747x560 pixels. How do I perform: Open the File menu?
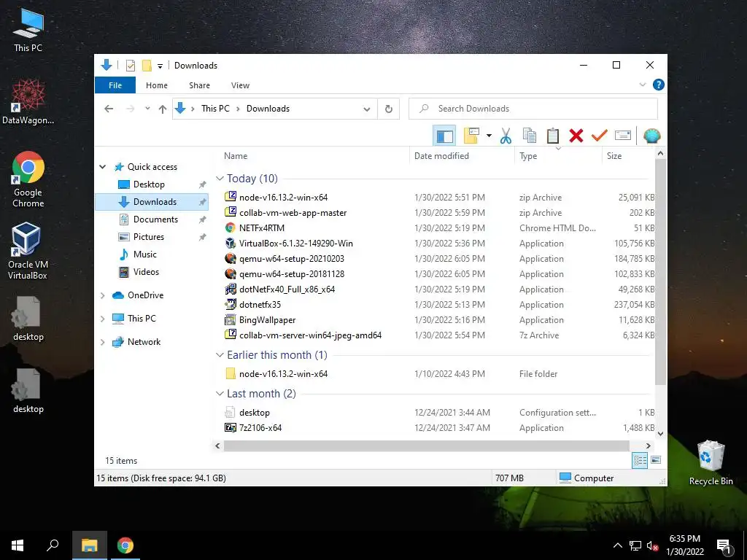[x=115, y=85]
